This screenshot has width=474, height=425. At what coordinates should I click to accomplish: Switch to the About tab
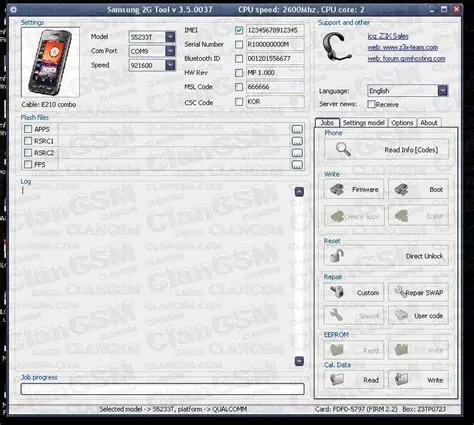point(429,123)
